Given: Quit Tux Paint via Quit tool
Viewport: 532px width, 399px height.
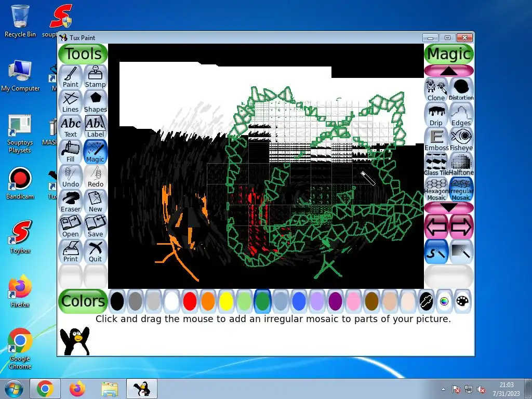Looking at the screenshot, I should (x=96, y=251).
